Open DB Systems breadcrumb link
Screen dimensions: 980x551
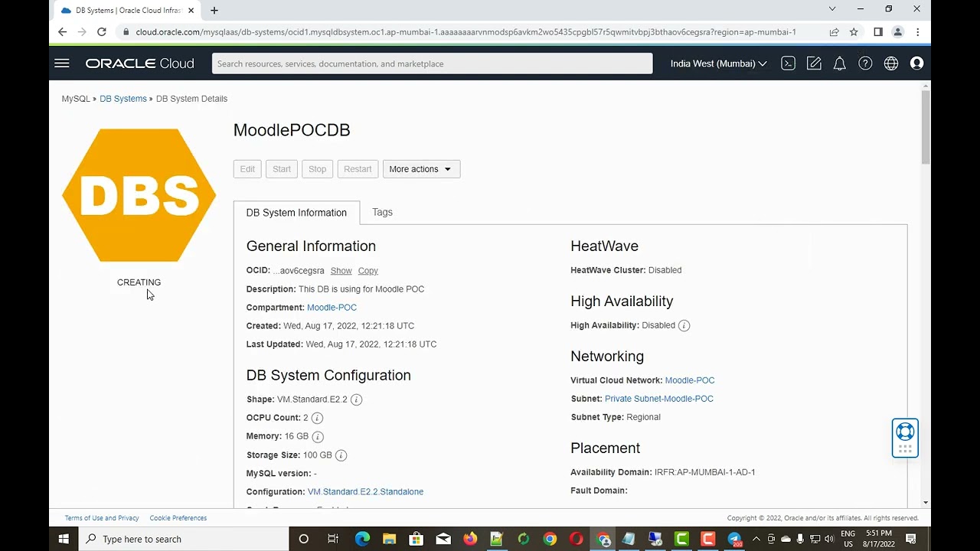pyautogui.click(x=123, y=99)
